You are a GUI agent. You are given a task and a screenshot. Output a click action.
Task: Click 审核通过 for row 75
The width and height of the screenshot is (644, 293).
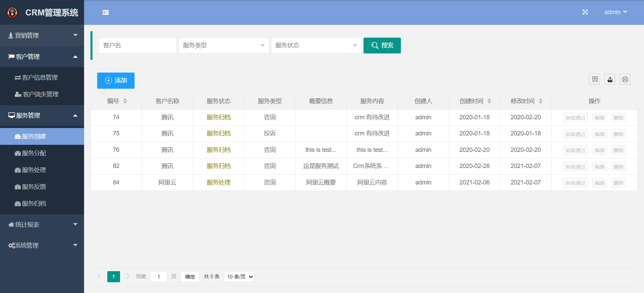(x=575, y=134)
